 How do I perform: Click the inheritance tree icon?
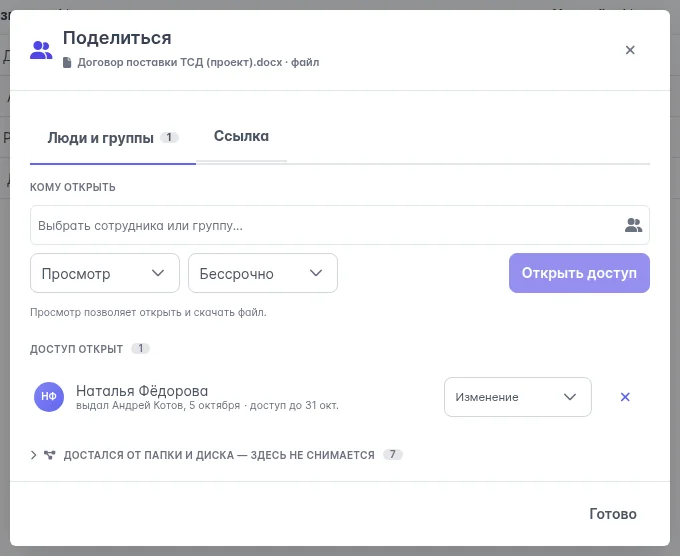pyautogui.click(x=49, y=455)
